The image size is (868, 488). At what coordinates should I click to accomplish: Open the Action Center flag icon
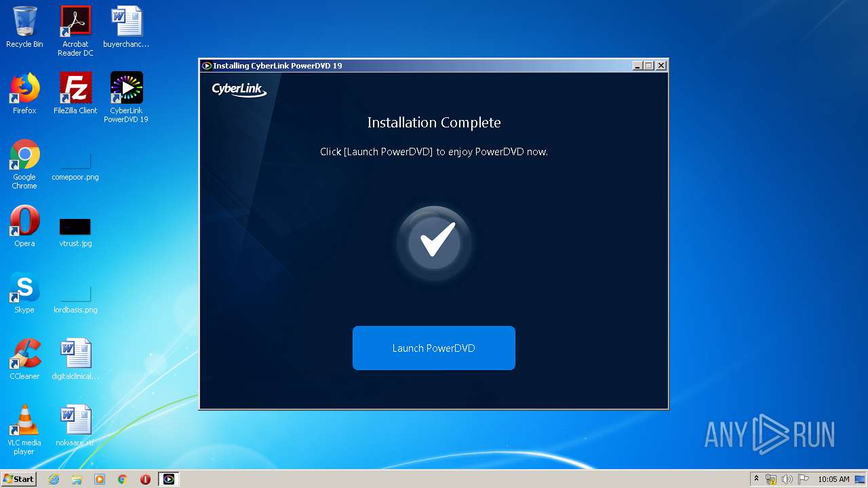click(803, 479)
